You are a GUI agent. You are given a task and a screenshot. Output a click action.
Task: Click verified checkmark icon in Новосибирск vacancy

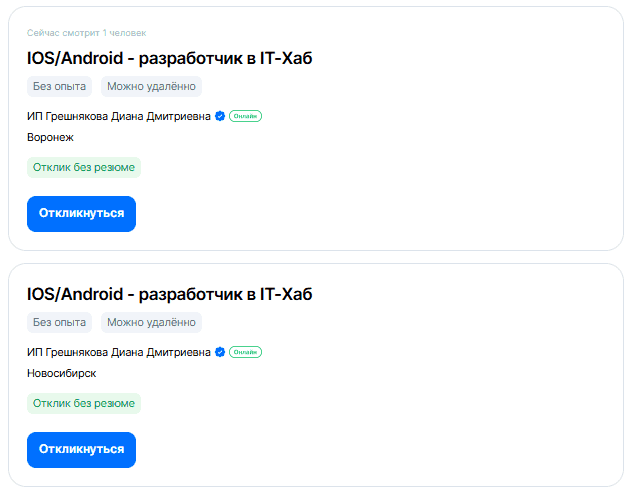click(x=220, y=352)
